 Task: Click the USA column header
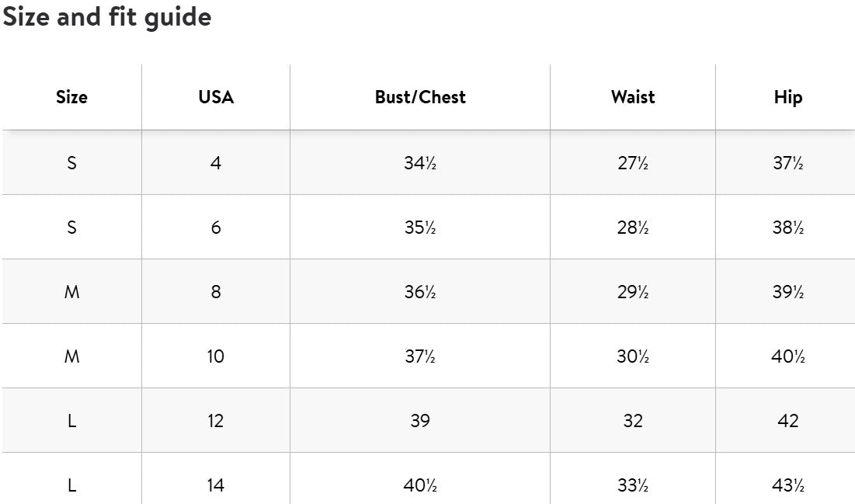216,97
